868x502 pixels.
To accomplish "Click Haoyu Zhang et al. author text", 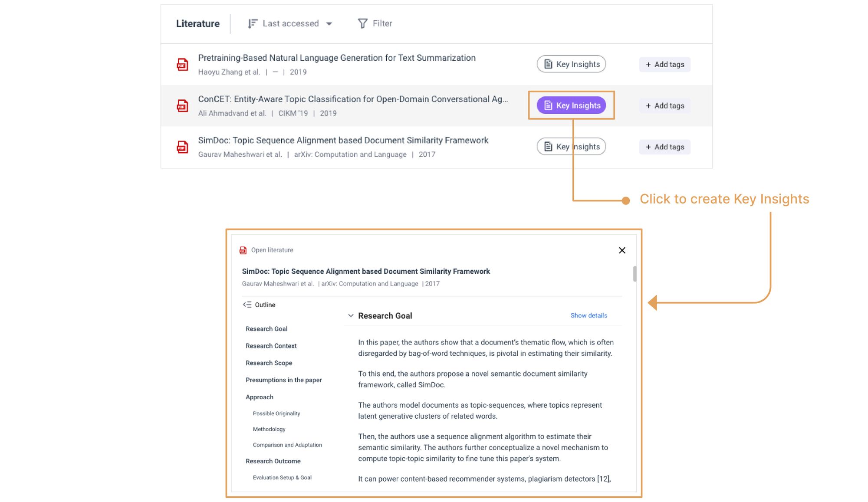I will pos(229,72).
